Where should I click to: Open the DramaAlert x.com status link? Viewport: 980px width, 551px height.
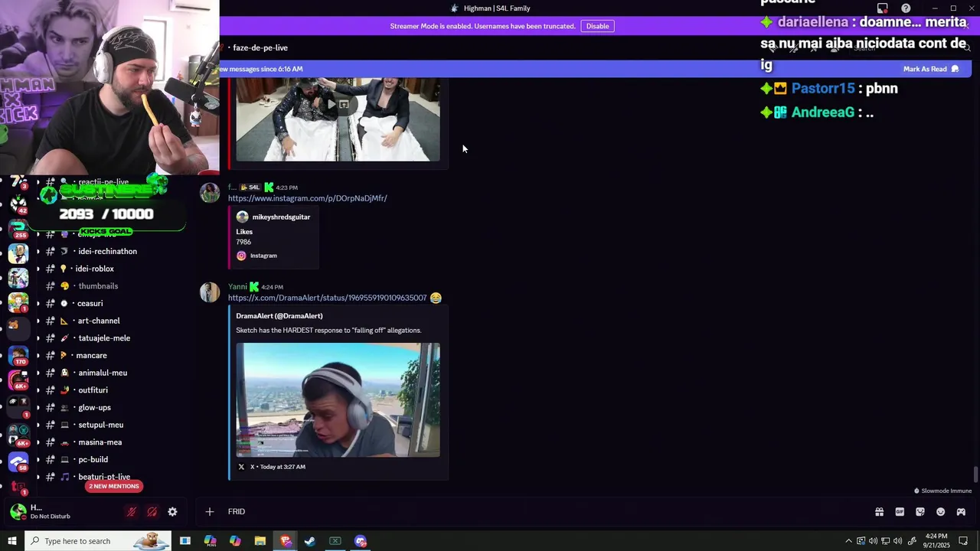(x=327, y=298)
